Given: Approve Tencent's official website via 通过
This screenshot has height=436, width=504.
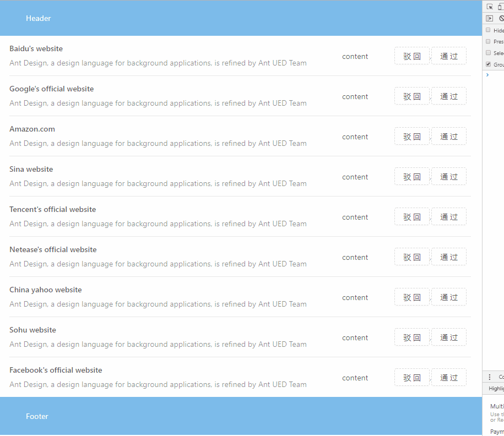Looking at the screenshot, I should [449, 216].
